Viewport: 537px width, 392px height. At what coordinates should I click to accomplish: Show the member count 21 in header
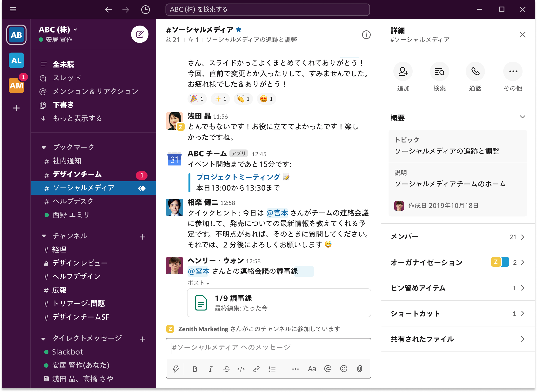tap(173, 40)
